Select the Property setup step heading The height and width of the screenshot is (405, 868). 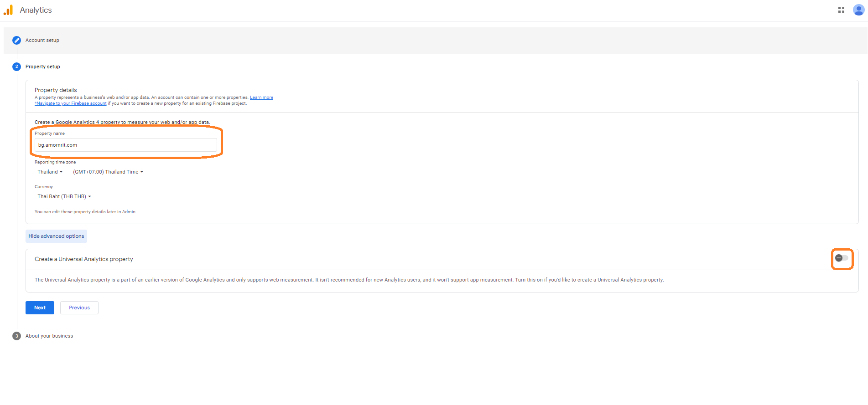[43, 67]
